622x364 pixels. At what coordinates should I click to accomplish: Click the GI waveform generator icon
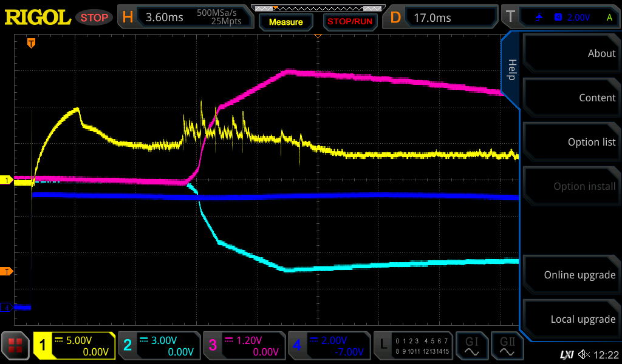pos(471,346)
